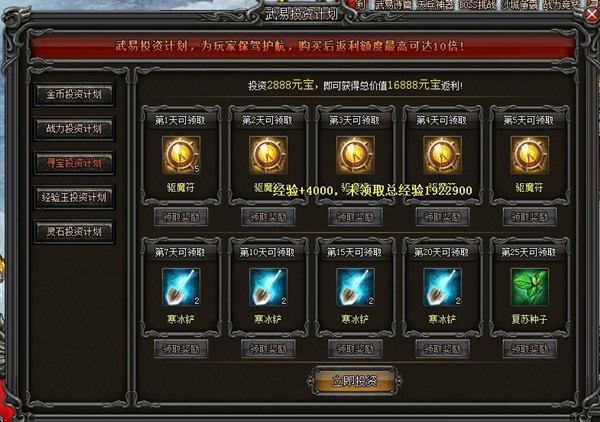Click 领取奖励 under the Day 4 reward
The image size is (600, 422).
[442, 217]
